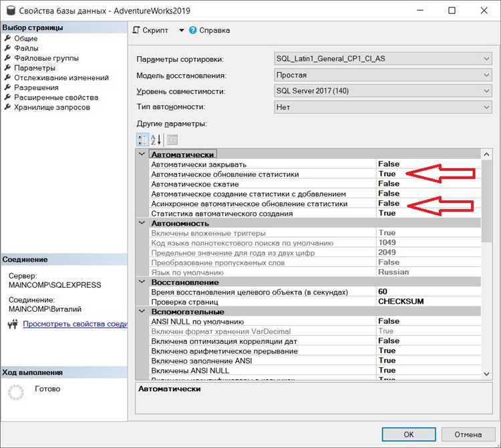Collapse the Автоматически category
This screenshot has width=501, height=448.
click(142, 154)
